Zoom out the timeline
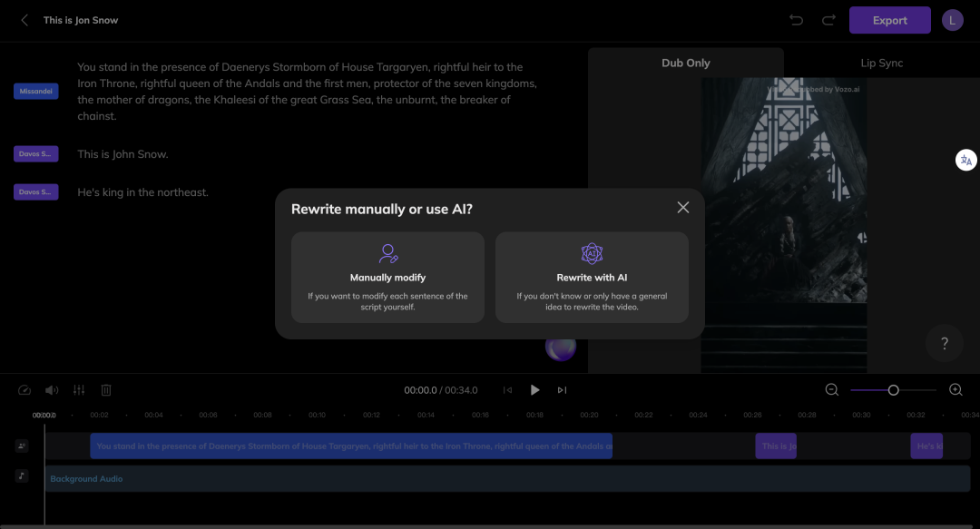The image size is (980, 529). coord(832,390)
